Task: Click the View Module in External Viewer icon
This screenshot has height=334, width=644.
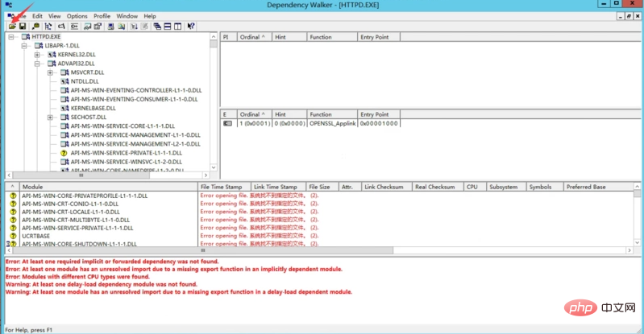Action: click(88, 27)
